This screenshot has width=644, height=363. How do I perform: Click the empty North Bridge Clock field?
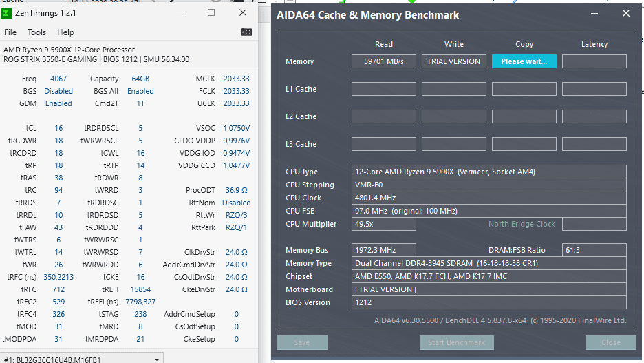point(594,224)
